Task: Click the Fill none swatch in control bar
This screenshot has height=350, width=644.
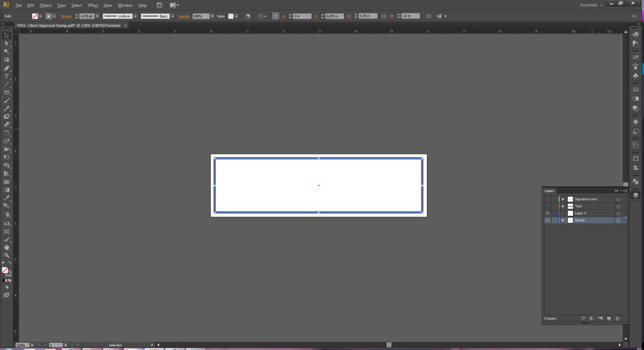Action: [x=35, y=16]
